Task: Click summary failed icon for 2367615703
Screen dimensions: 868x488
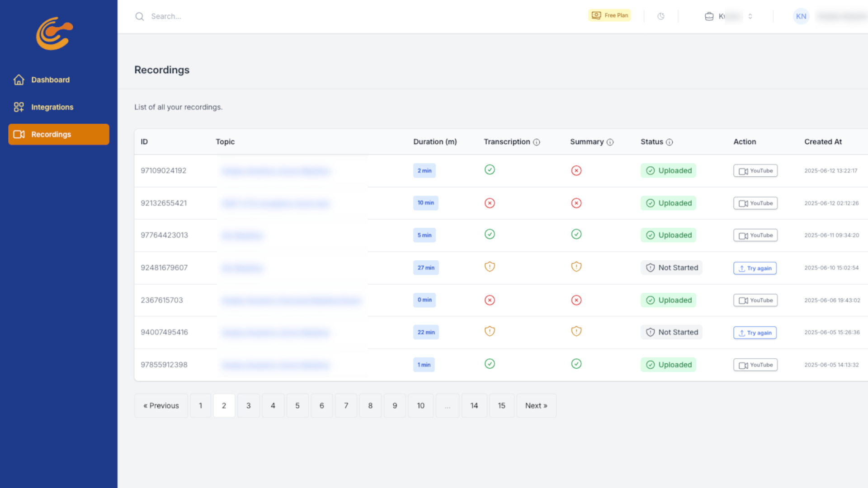Action: [576, 300]
